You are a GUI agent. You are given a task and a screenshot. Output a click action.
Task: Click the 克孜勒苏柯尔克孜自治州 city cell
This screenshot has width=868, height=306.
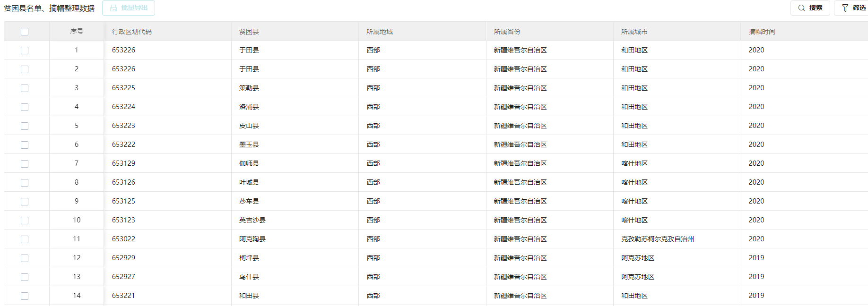(x=658, y=239)
